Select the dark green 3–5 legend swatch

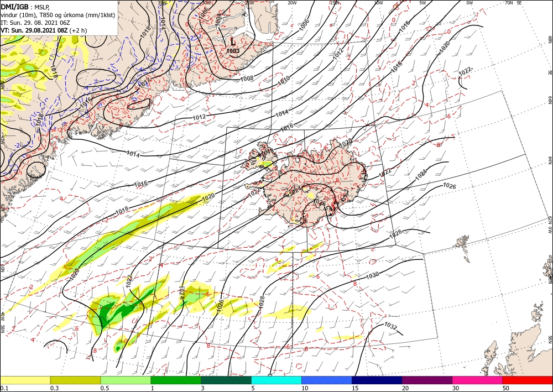click(x=226, y=380)
